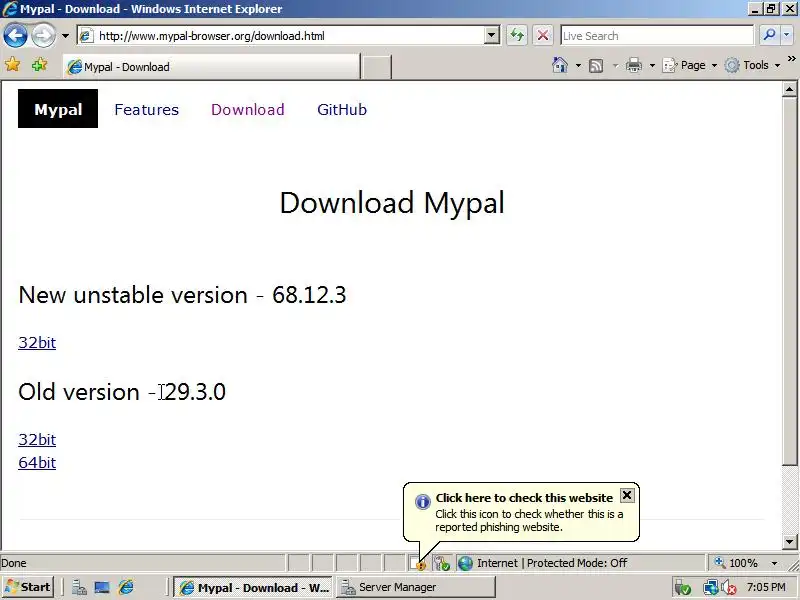The image size is (800, 600).
Task: Click the 'Old version - 29.3.0' heading
Action: [122, 392]
